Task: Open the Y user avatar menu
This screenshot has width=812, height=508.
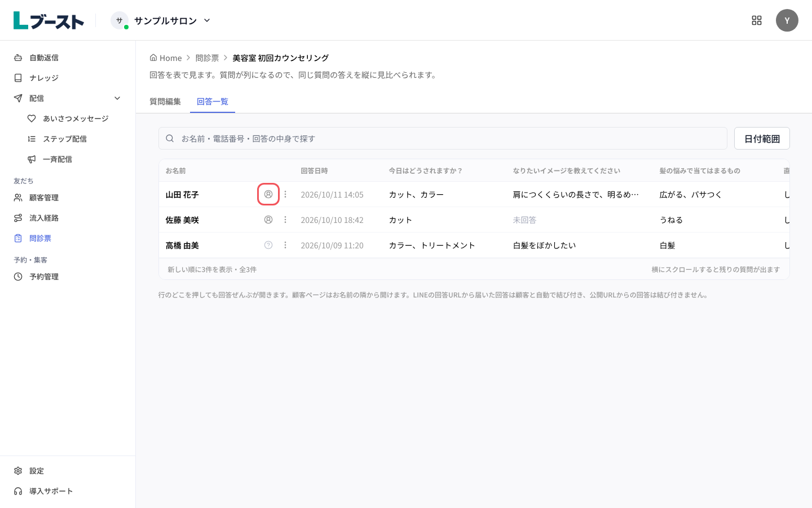Action: coord(787,20)
